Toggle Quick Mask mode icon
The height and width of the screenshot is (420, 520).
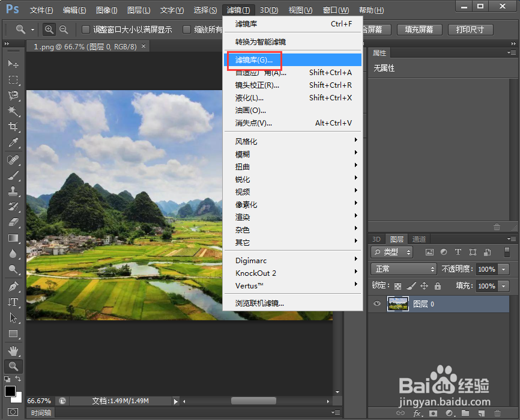point(13,412)
